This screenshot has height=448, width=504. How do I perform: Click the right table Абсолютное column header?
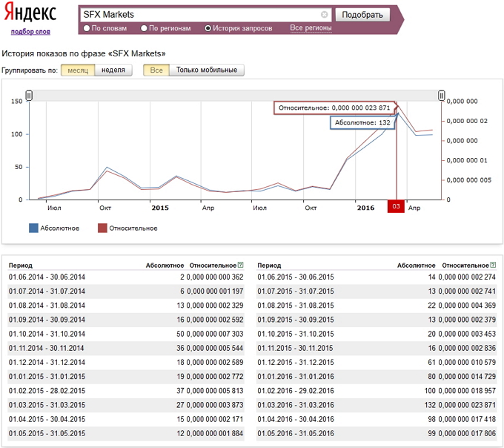pyautogui.click(x=417, y=266)
